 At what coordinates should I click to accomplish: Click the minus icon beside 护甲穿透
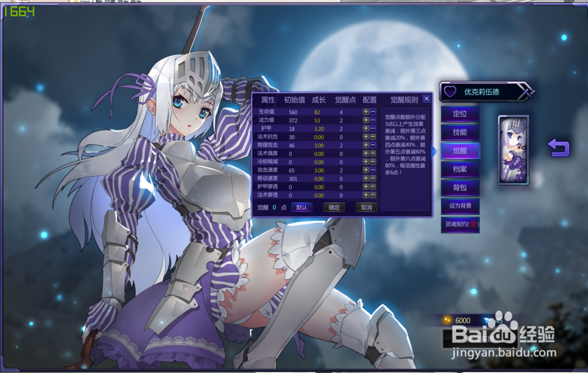click(x=373, y=186)
